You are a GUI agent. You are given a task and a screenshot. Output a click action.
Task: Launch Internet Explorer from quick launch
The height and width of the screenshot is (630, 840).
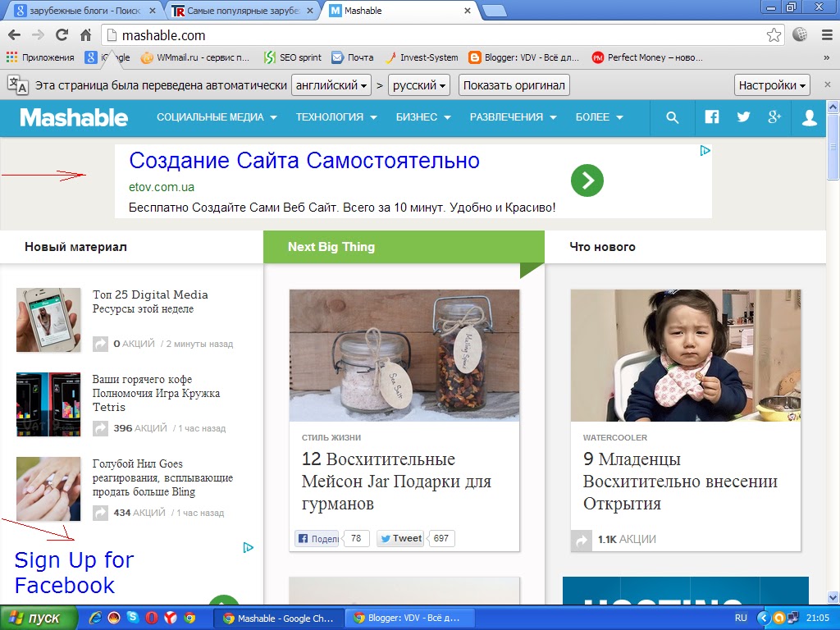tap(95, 618)
